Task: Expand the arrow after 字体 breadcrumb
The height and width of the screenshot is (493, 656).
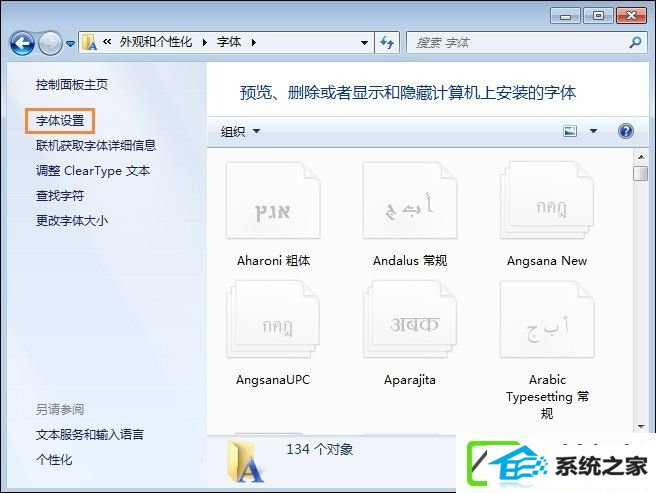Action: (x=254, y=42)
